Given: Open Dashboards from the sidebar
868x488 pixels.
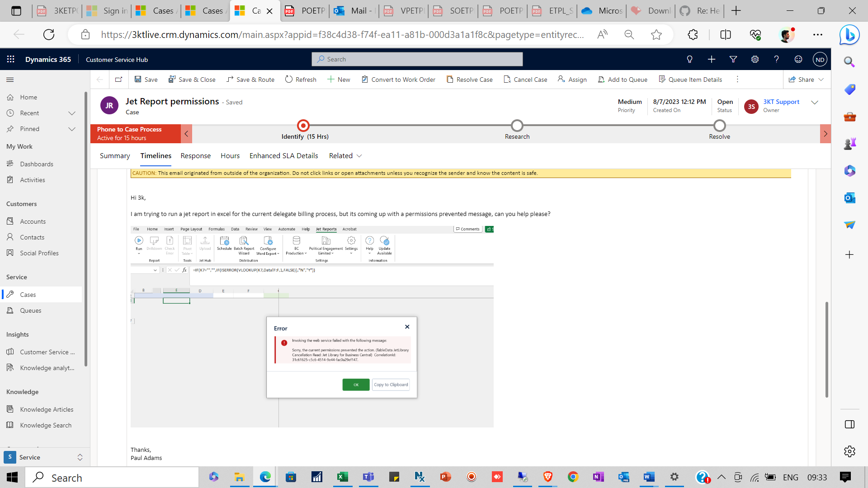Looking at the screenshot, I should tap(36, 164).
